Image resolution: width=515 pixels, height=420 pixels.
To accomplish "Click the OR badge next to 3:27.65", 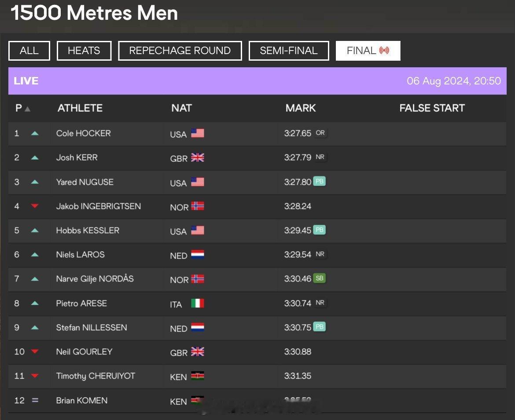I will [x=320, y=133].
